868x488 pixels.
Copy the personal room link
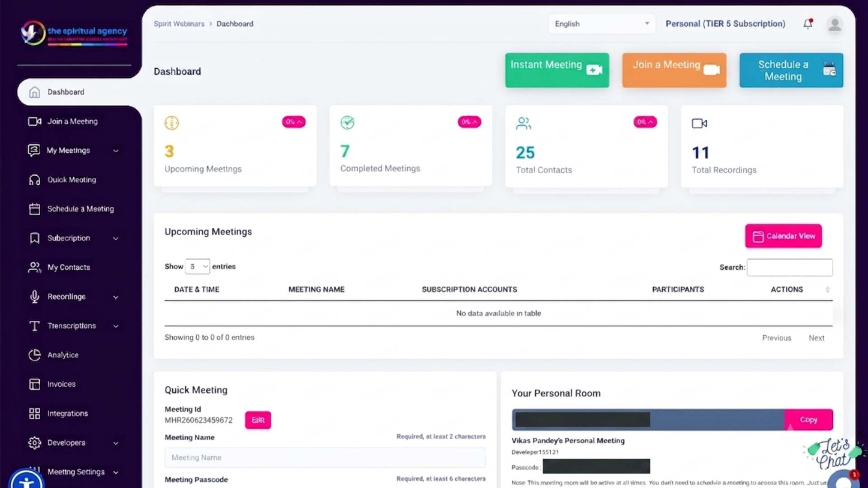[808, 420]
